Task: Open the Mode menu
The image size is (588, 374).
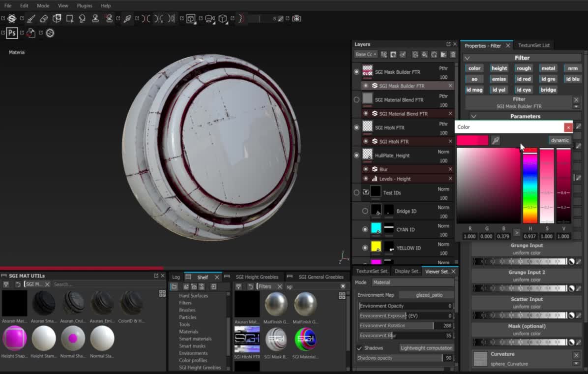Action: [43, 5]
